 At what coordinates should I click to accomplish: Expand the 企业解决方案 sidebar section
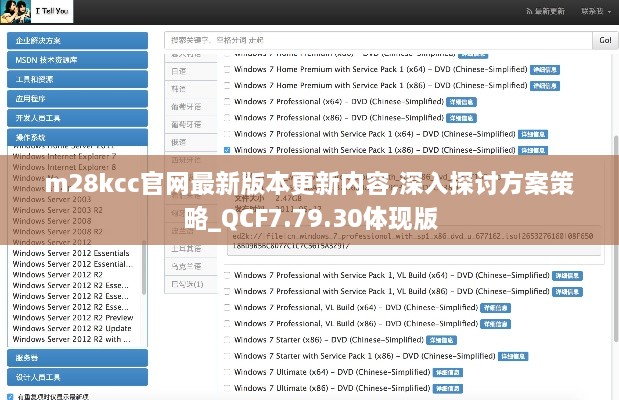click(77, 41)
